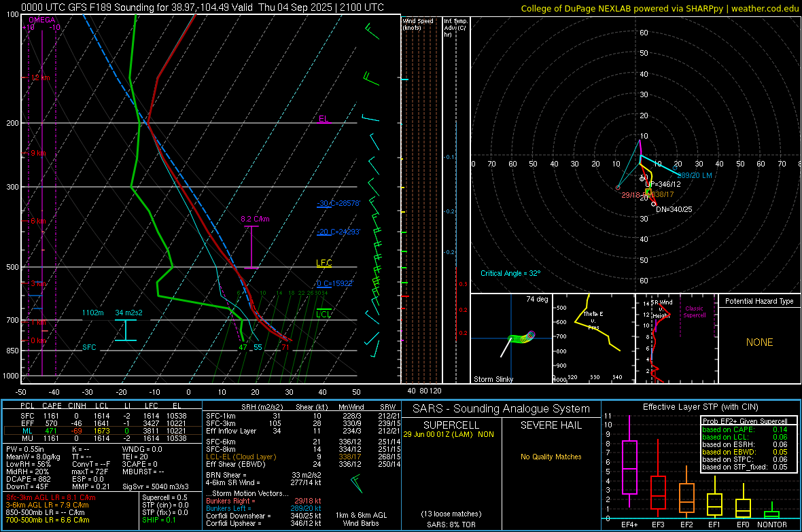
Task: Click the -30 C=28578' height label
Action: click(x=338, y=203)
